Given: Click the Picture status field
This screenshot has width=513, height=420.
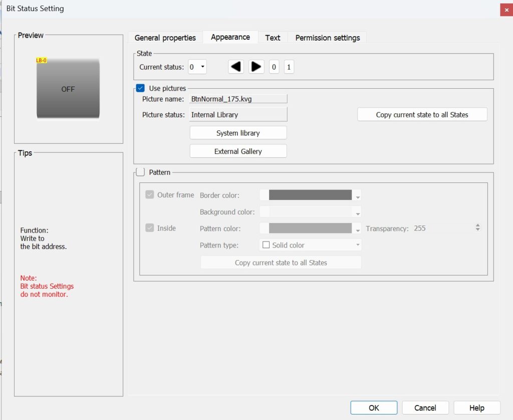Looking at the screenshot, I should coord(238,115).
